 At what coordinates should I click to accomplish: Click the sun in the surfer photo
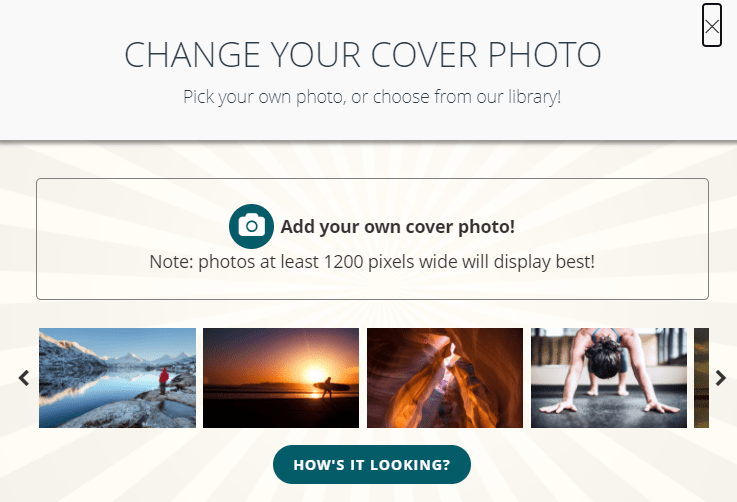tap(315, 375)
